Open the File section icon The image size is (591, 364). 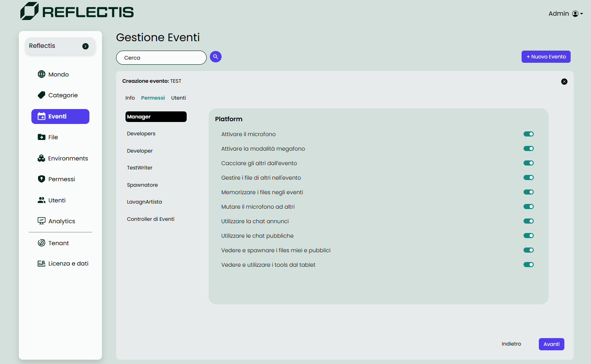pyautogui.click(x=41, y=137)
